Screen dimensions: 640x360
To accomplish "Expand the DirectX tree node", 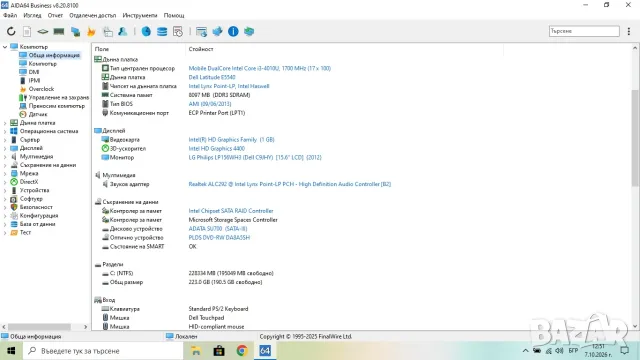I will (5, 182).
